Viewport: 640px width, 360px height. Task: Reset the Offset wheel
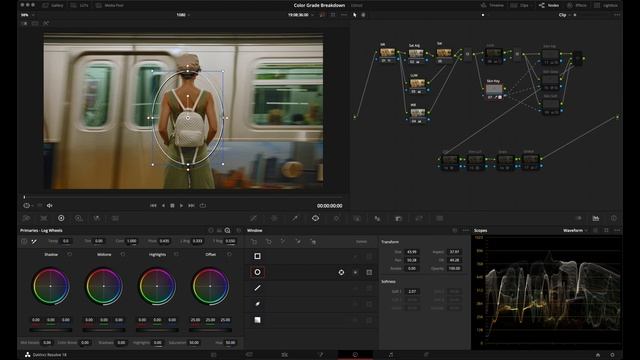point(229,254)
